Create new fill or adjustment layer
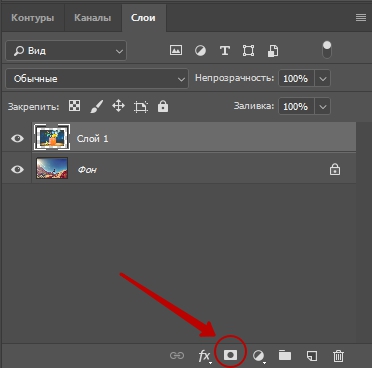This screenshot has height=368, width=372. tap(258, 356)
